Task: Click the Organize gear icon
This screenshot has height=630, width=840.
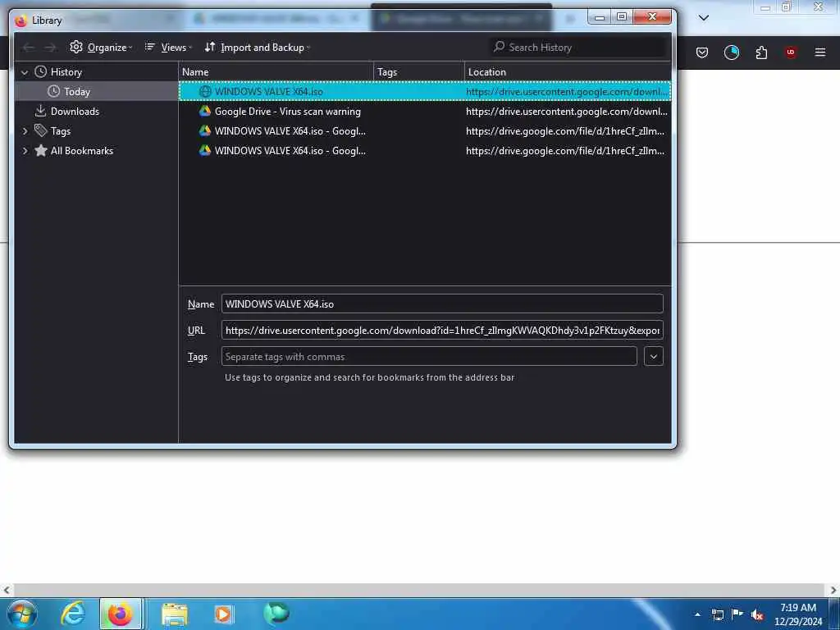Action: point(76,47)
